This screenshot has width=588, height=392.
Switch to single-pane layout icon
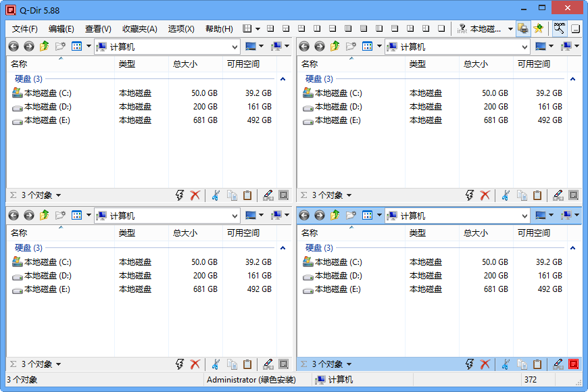click(x=441, y=28)
